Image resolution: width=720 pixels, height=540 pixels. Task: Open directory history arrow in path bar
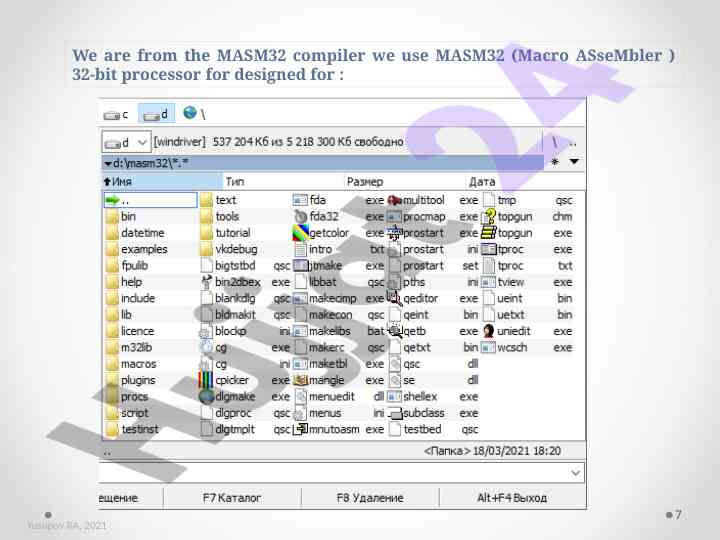point(574,161)
